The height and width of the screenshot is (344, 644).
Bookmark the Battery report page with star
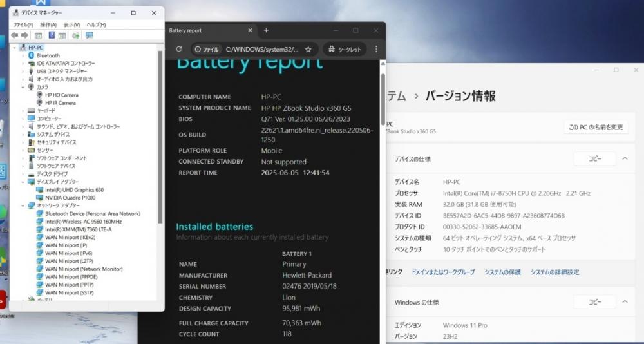pos(308,50)
